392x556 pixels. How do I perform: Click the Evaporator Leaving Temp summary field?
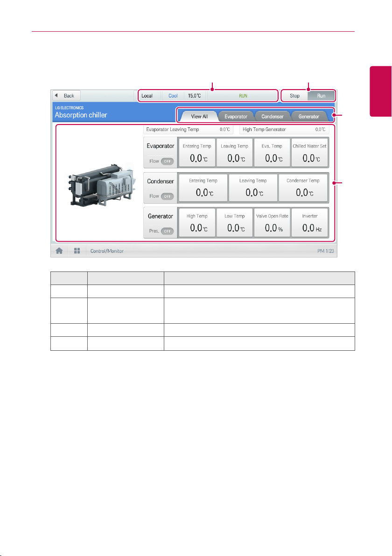[188, 129]
